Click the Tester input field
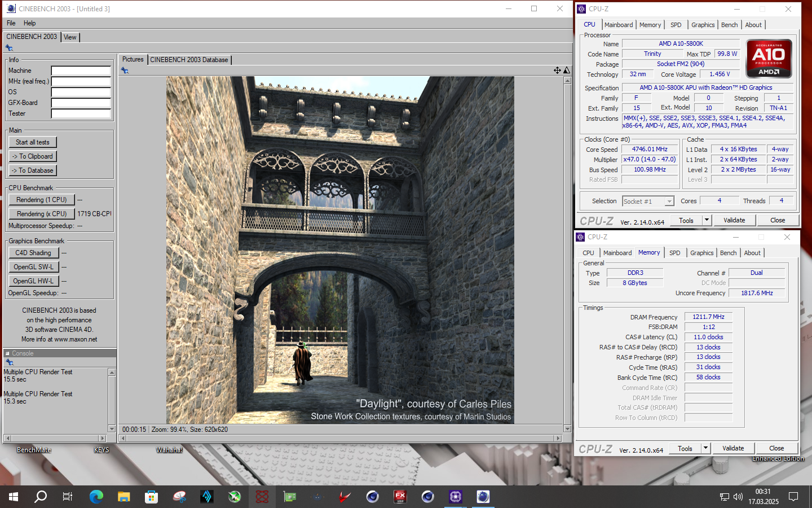The image size is (812, 508). tap(81, 113)
